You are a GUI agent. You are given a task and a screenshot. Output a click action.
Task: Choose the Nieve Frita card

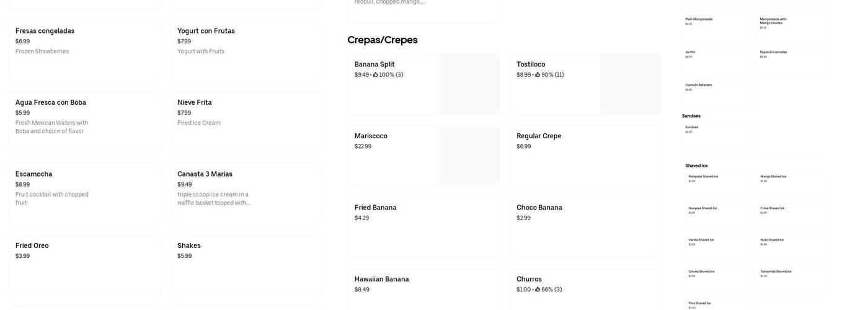pos(246,122)
